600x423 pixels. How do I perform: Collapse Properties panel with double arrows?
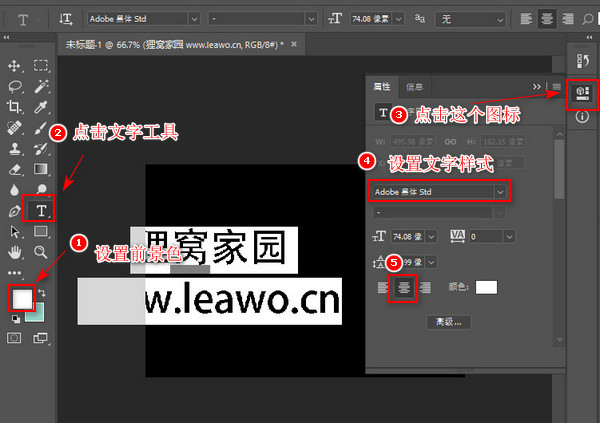[536, 87]
